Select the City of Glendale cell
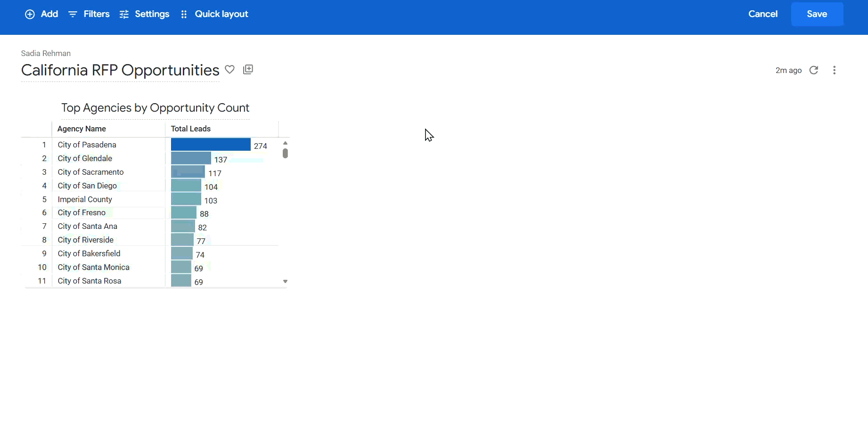This screenshot has width=868, height=423. pyautogui.click(x=85, y=159)
